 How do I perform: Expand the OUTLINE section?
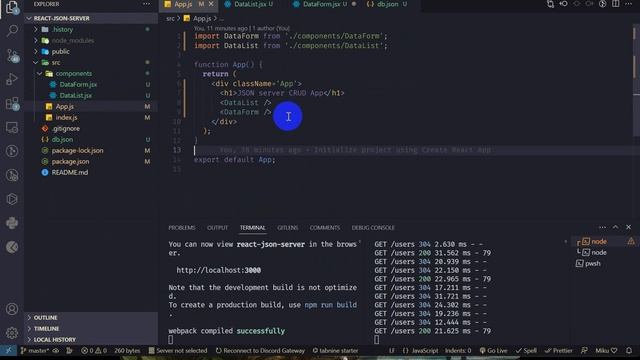[91, 318]
